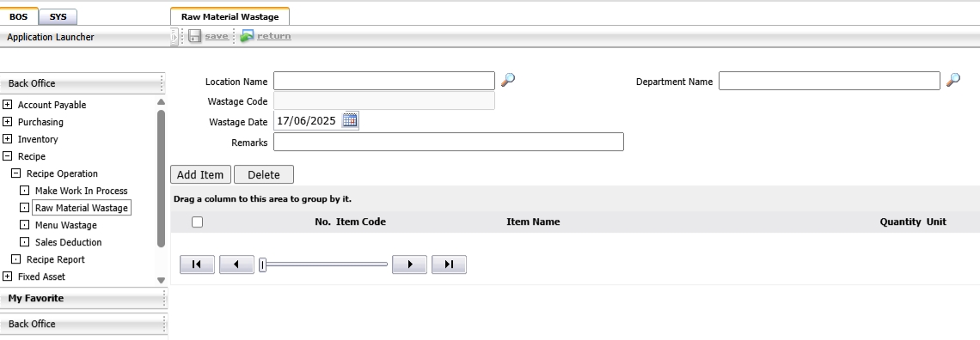Image resolution: width=980 pixels, height=340 pixels.
Task: Click the pager slider handle
Action: tap(263, 264)
